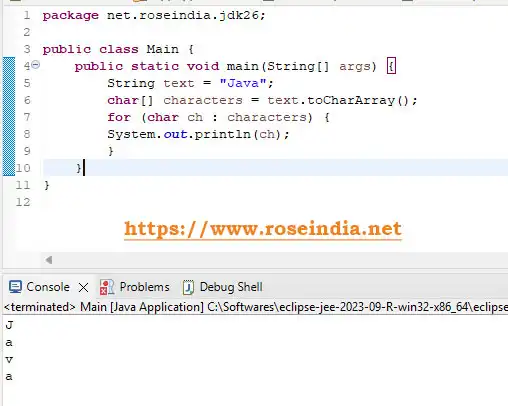The height and width of the screenshot is (406, 508).
Task: Click the blue range indicator beside line 7
Action: pyautogui.click(x=9, y=117)
